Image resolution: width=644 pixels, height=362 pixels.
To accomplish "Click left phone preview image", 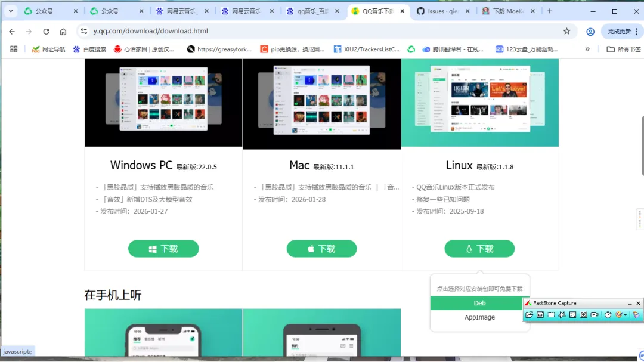I will (x=163, y=332).
